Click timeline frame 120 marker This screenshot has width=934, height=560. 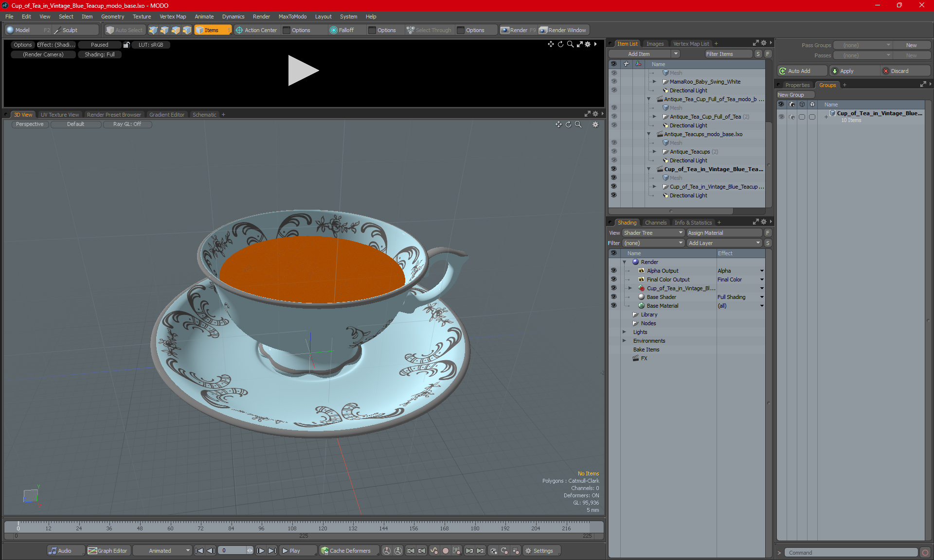[x=323, y=528]
